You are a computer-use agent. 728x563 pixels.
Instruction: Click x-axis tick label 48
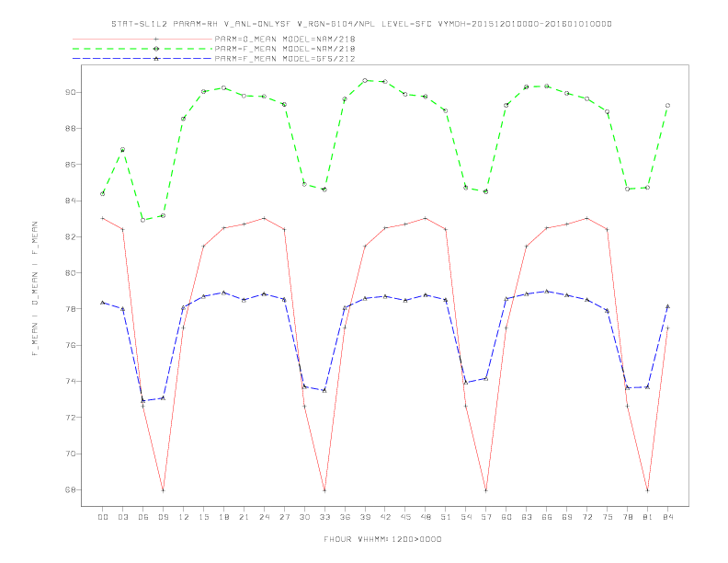[426, 517]
